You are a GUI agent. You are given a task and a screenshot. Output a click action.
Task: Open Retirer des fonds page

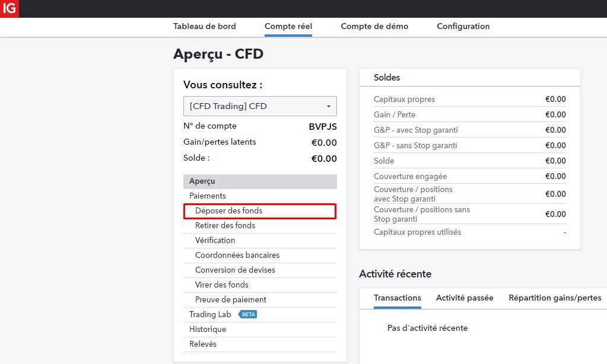pos(225,225)
